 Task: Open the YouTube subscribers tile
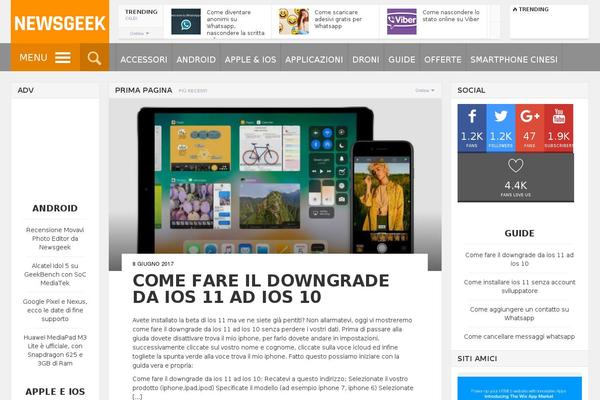pyautogui.click(x=559, y=128)
